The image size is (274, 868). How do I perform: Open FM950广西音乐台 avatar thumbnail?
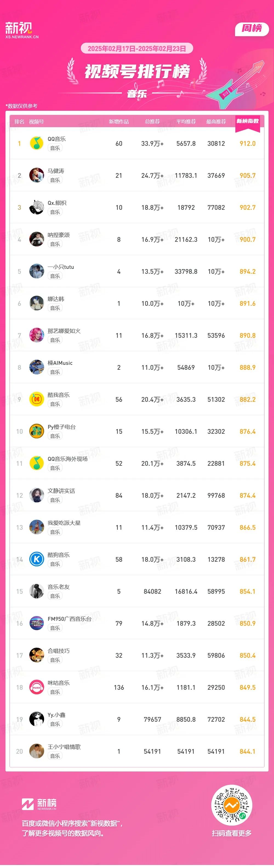coord(36,623)
